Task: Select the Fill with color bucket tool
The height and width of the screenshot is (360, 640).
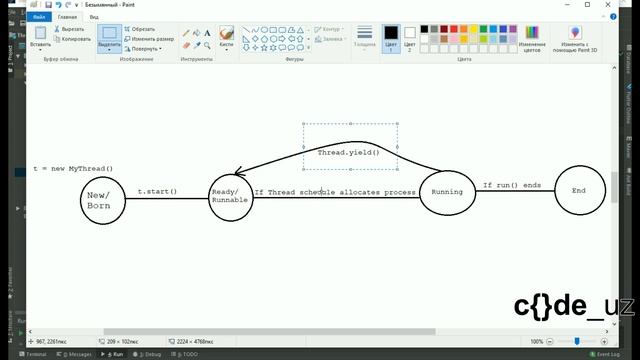Action: point(197,33)
